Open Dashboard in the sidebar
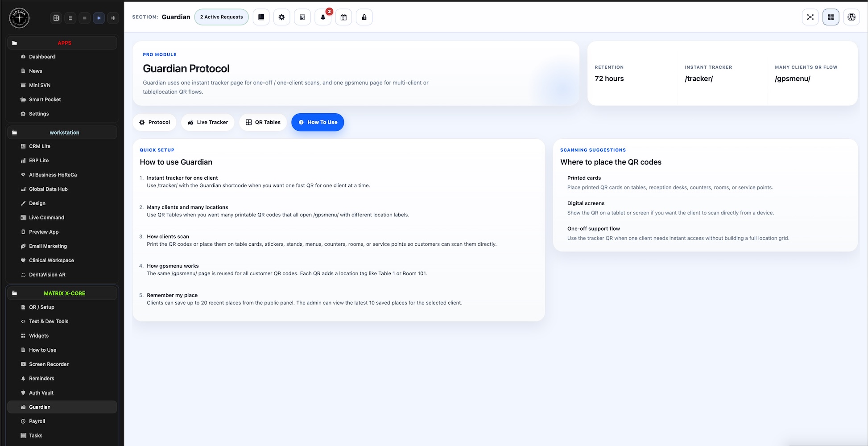This screenshot has height=446, width=868. 62,57
